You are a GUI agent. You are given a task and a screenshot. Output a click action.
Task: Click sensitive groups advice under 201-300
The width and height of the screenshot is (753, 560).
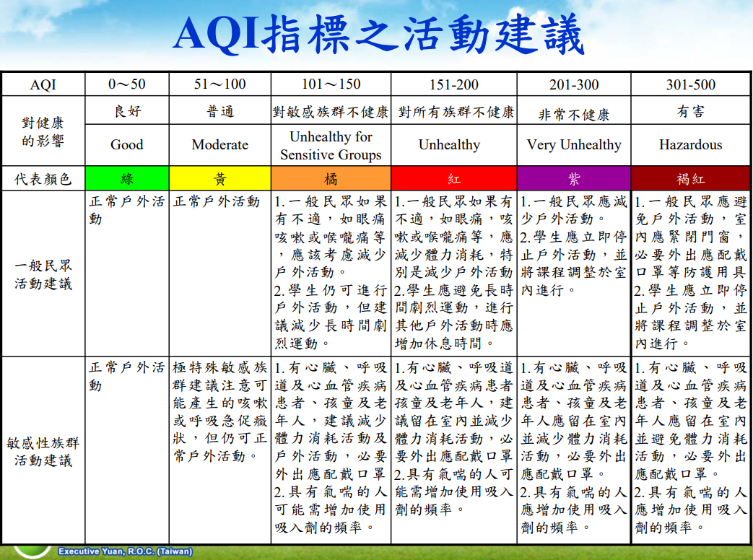(x=574, y=450)
